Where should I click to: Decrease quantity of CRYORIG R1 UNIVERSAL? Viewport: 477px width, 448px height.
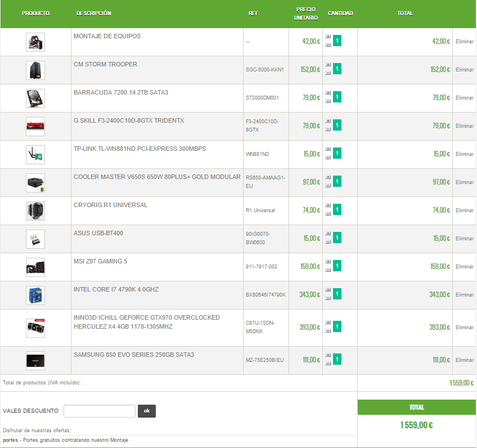328,214
